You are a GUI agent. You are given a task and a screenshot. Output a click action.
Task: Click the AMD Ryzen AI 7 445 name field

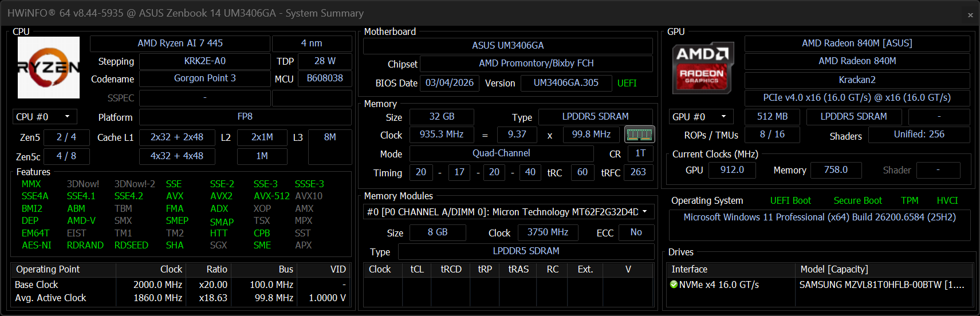click(180, 44)
